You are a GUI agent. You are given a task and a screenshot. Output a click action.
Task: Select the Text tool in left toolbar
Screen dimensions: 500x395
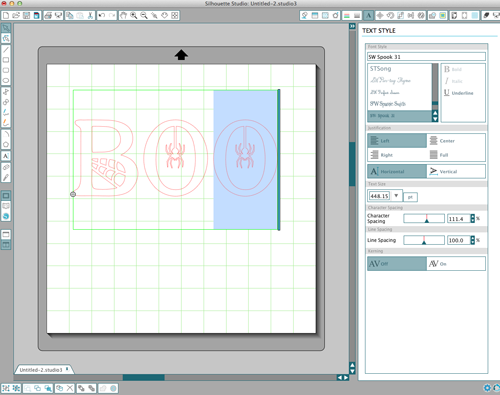[6, 156]
